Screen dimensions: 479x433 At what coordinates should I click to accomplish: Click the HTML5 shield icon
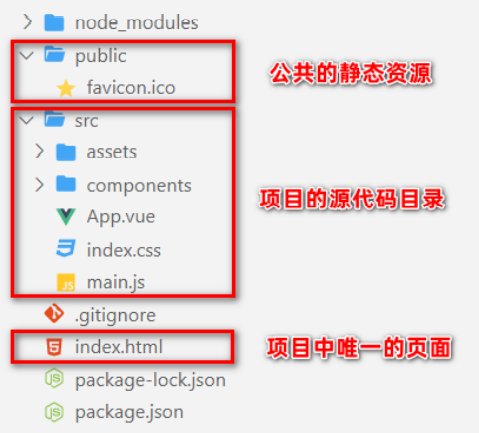coord(54,347)
